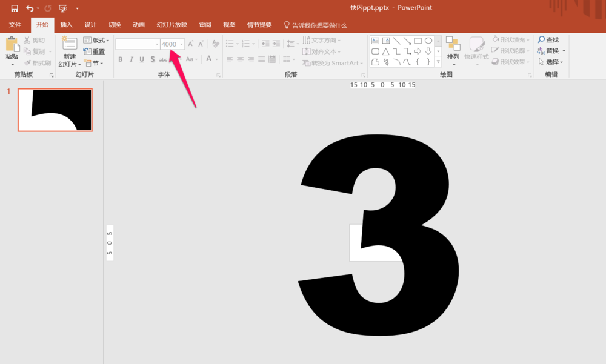Align text right
Screen dimensions: 606x364
(x=251, y=59)
